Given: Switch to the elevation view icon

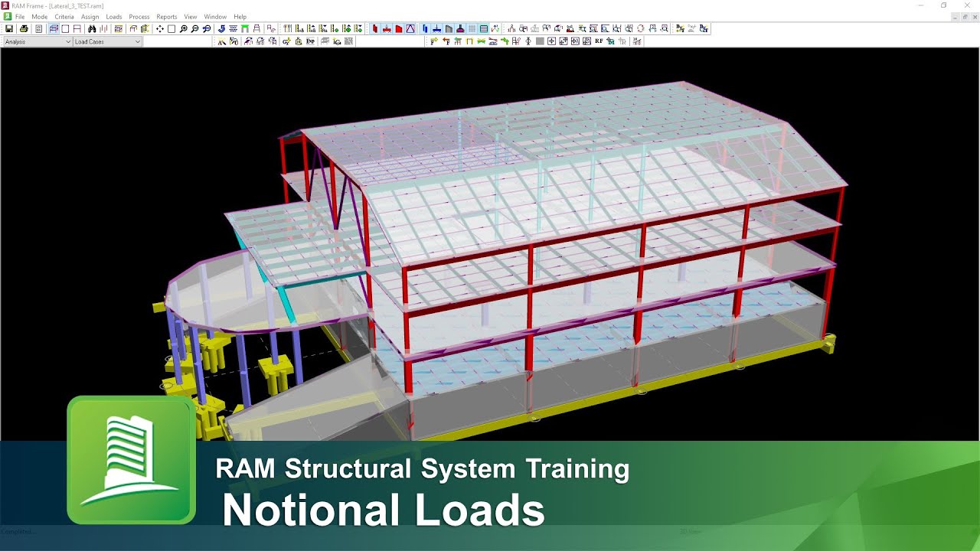Looking at the screenshot, I should [77, 28].
